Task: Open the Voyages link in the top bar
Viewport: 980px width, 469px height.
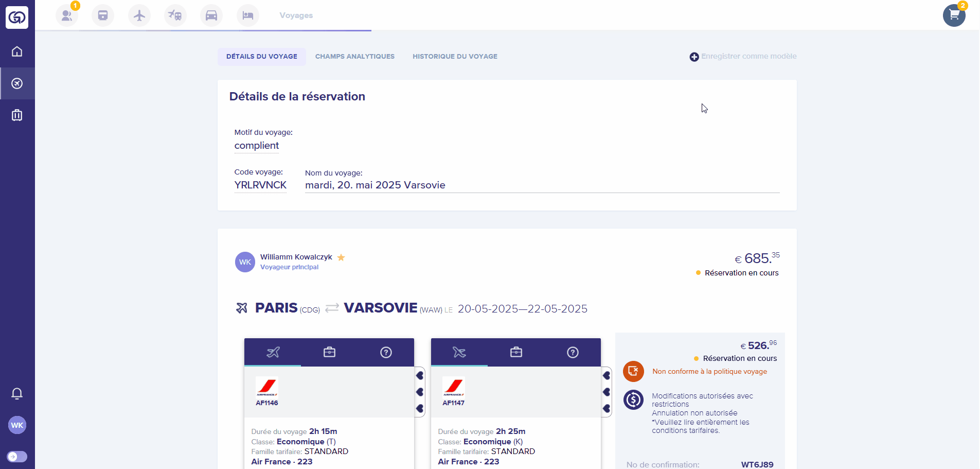Action: pos(296,15)
